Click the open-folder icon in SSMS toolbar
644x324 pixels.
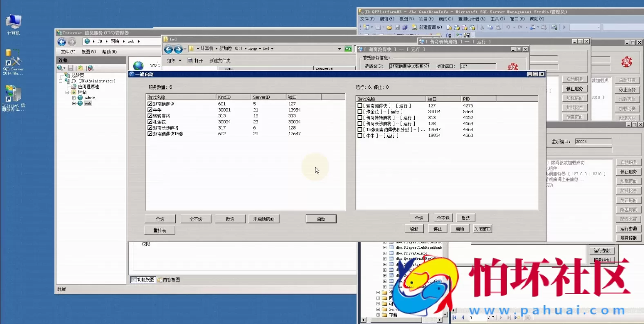389,27
